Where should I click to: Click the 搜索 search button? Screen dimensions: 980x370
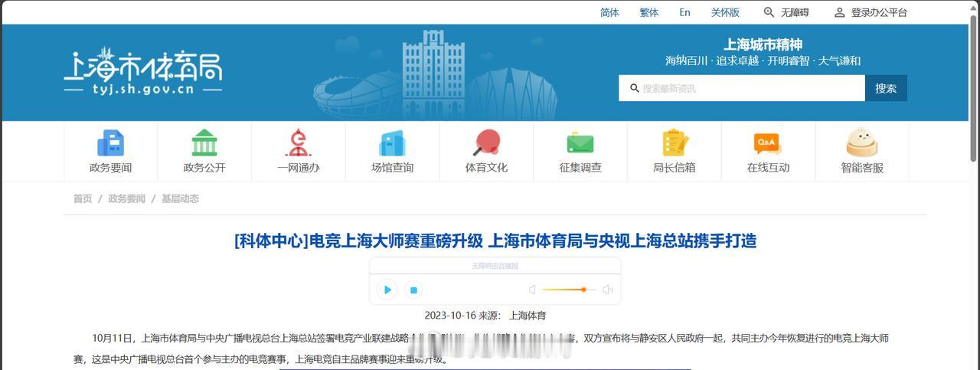886,88
